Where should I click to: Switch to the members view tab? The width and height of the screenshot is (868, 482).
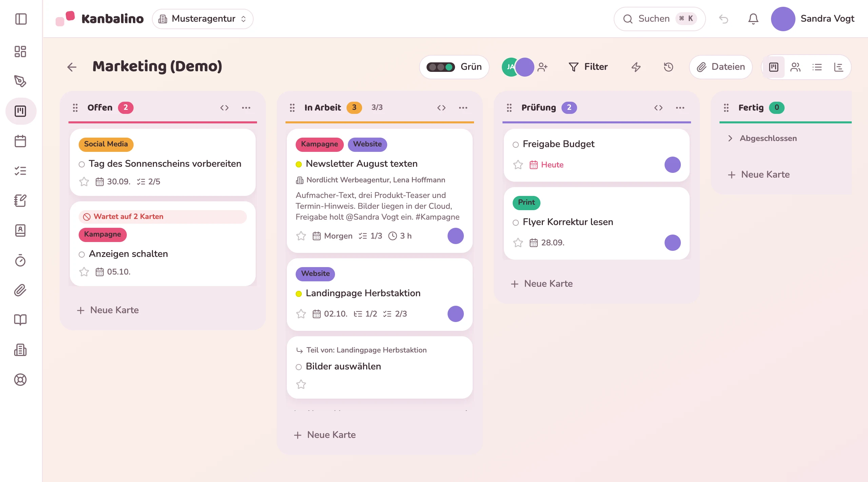pos(795,67)
